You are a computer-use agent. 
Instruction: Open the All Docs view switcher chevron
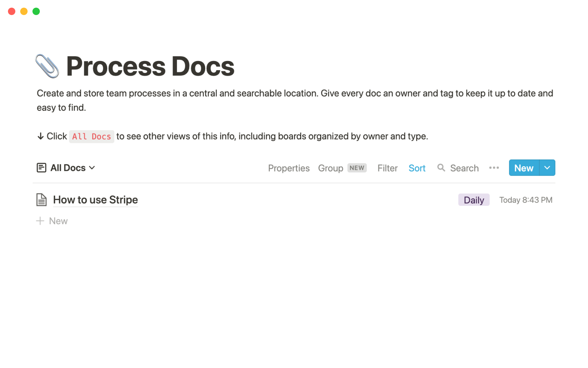pyautogui.click(x=92, y=168)
